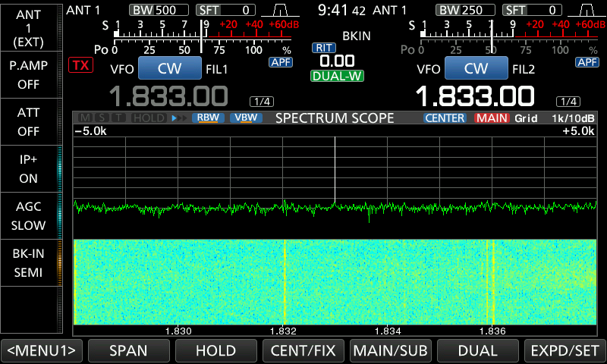Tap waterfall signal near 1.832
607x364 pixels.
click(x=285, y=282)
